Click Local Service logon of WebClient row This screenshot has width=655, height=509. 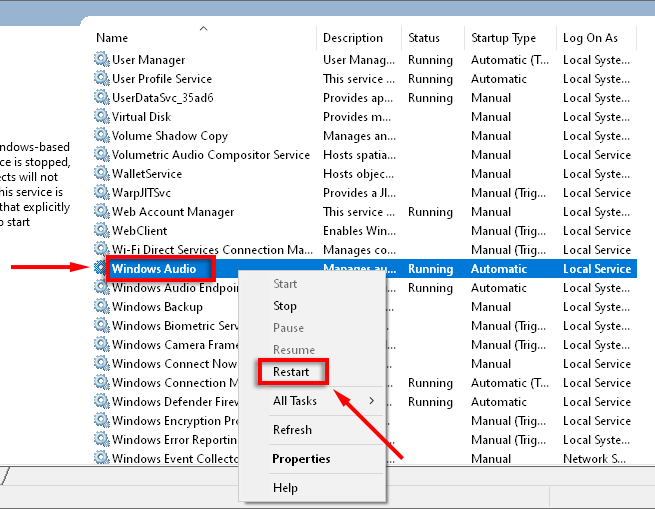click(597, 231)
